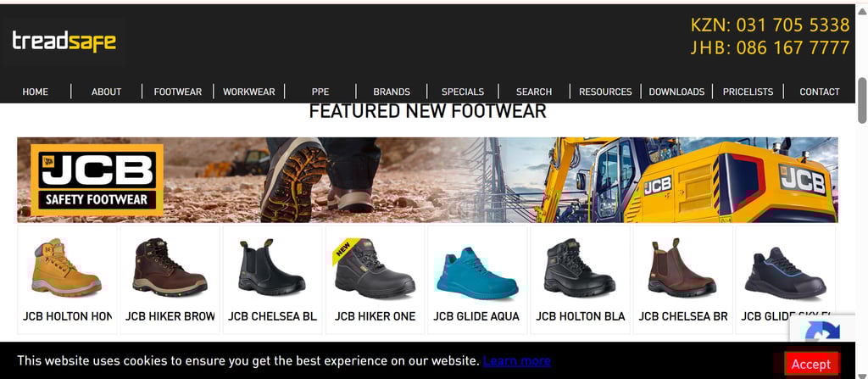The image size is (868, 379).
Task: Open the FOOTWEAR menu
Action: tap(178, 92)
